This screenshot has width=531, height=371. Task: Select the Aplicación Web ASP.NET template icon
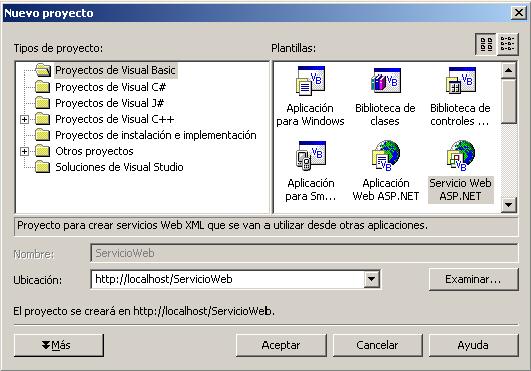pos(386,156)
